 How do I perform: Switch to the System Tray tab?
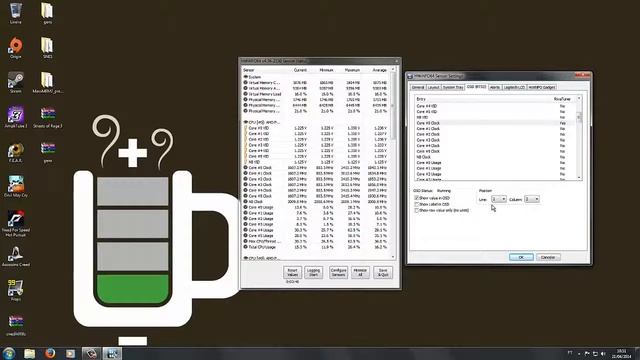453,87
